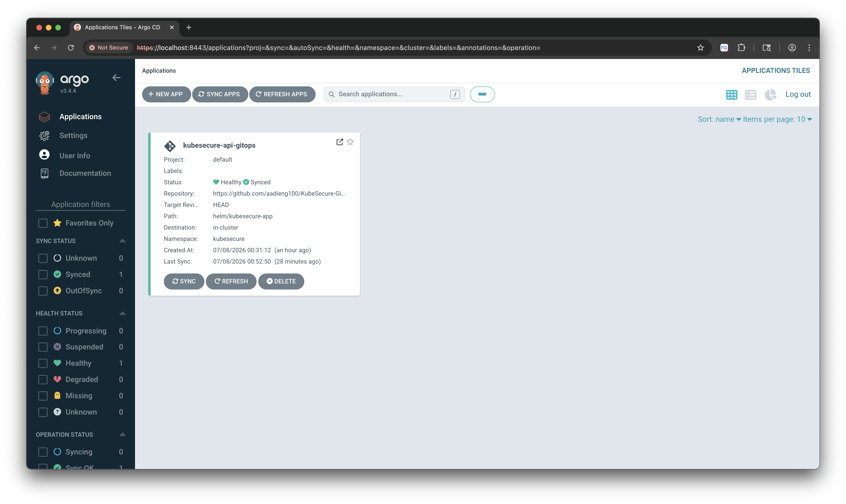
Task: Log out of Argo CD
Action: (x=798, y=94)
